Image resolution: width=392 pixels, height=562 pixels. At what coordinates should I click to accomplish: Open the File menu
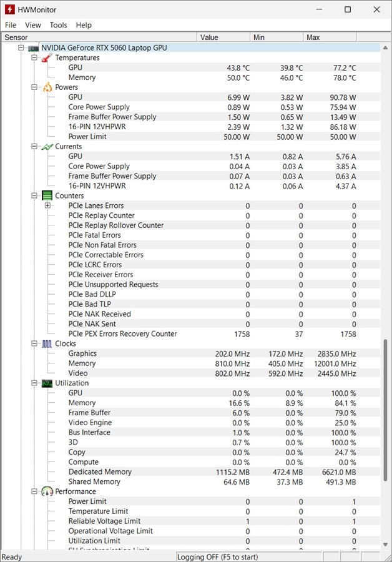tap(11, 25)
